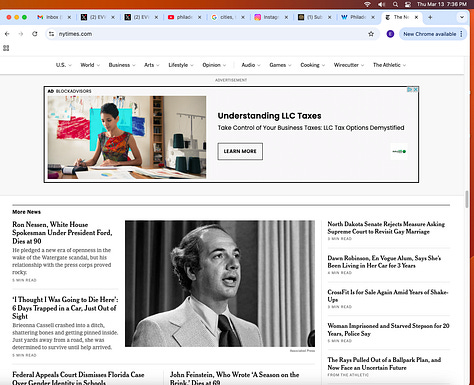This screenshot has width=474, height=385.
Task: Expand the Lifestyle section dropdown
Action: (x=181, y=65)
